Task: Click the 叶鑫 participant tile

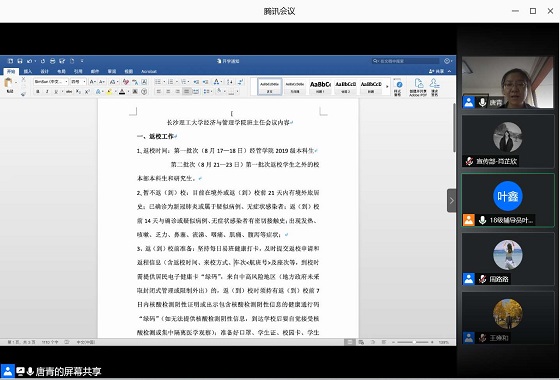Action: [508, 200]
